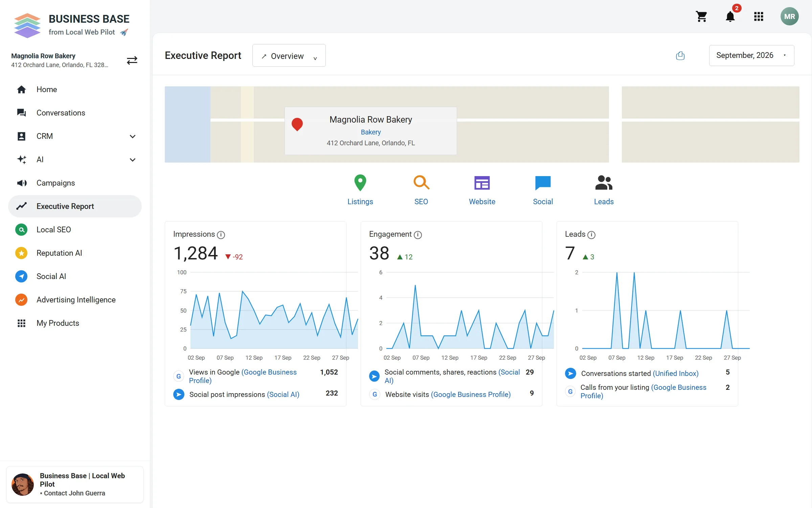Click the switch location arrows icon

tap(132, 60)
